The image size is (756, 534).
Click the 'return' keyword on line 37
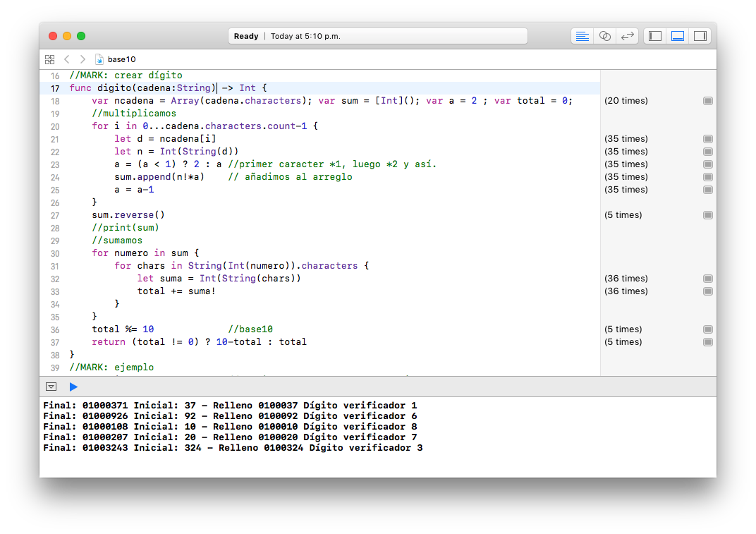[x=109, y=342]
